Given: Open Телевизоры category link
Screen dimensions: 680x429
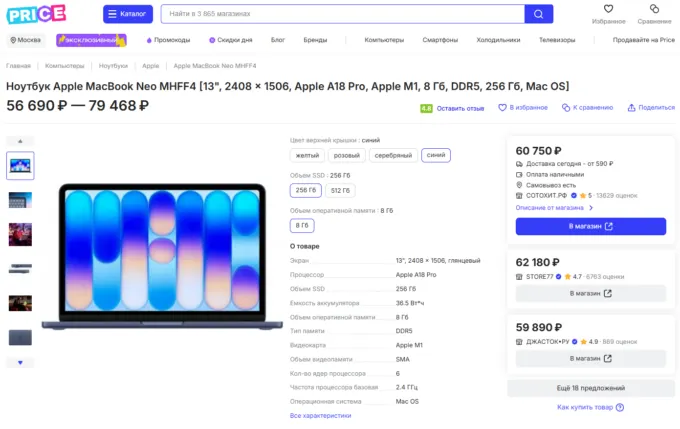Looking at the screenshot, I should (557, 40).
